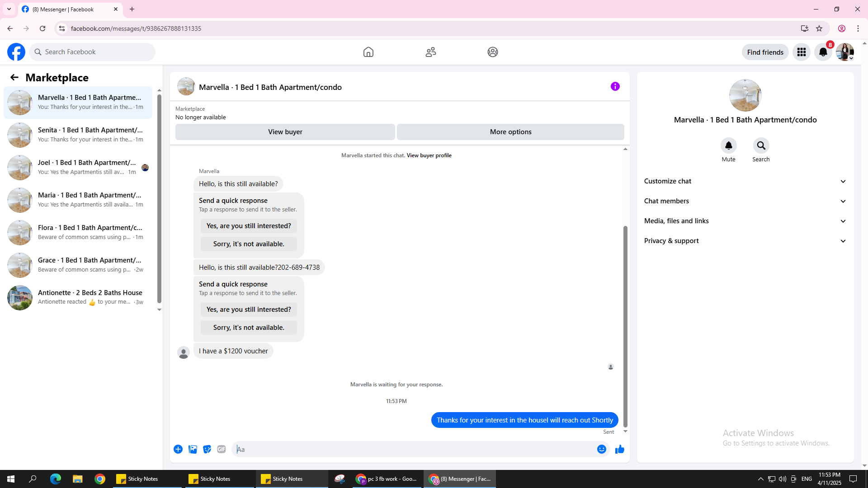Open the Marvella listing thumbnail in right panel
This screenshot has height=488, width=868.
745,95
